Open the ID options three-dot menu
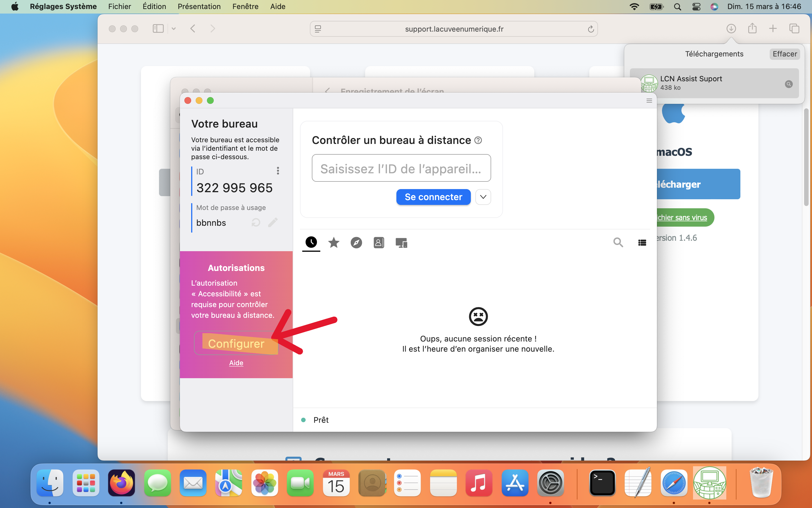 (x=278, y=171)
